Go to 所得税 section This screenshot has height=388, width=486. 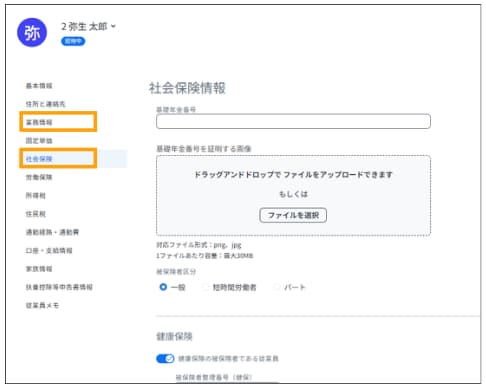point(36,195)
